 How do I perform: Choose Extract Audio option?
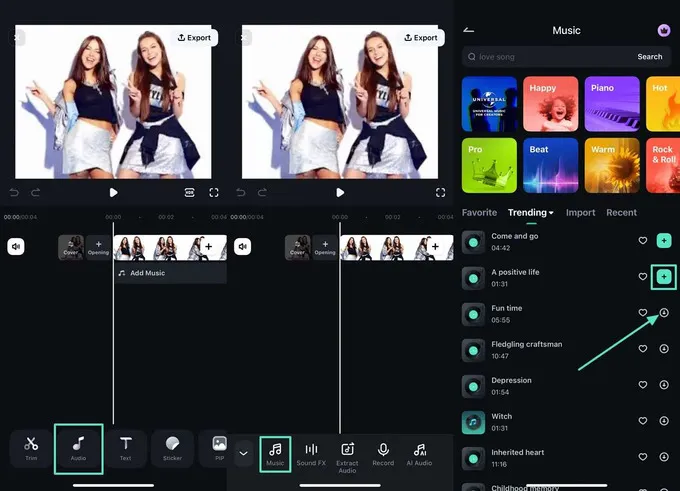(x=347, y=458)
